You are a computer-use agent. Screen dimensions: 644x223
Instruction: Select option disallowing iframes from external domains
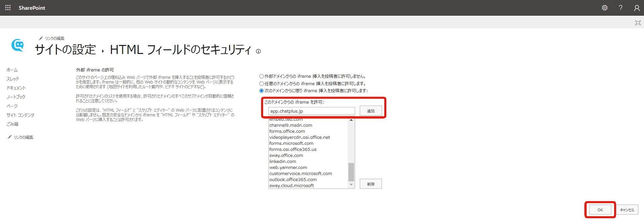click(x=261, y=76)
